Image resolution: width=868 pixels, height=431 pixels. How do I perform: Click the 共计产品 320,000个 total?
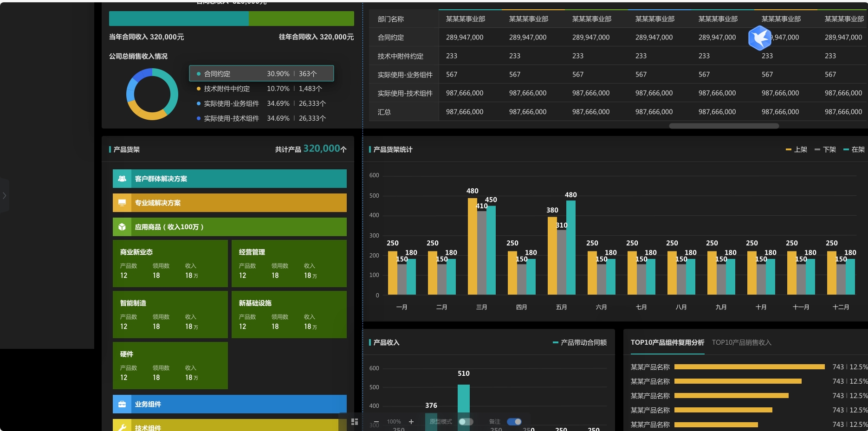click(x=311, y=149)
